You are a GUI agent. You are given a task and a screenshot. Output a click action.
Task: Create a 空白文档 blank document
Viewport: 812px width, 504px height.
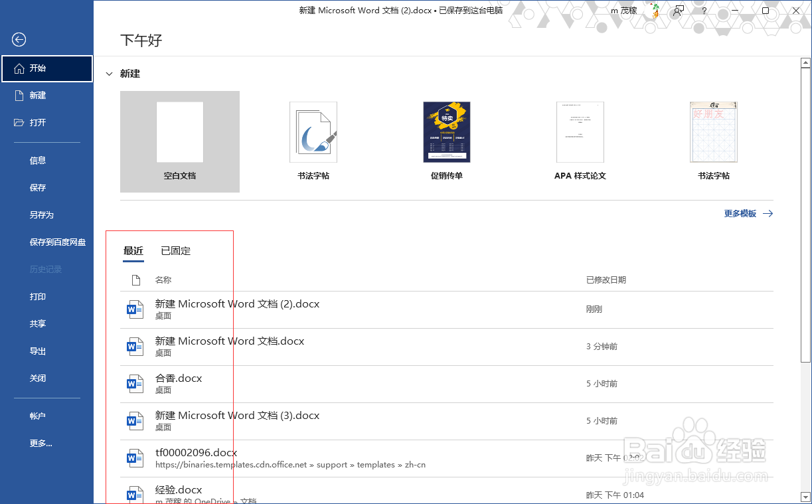click(x=180, y=141)
